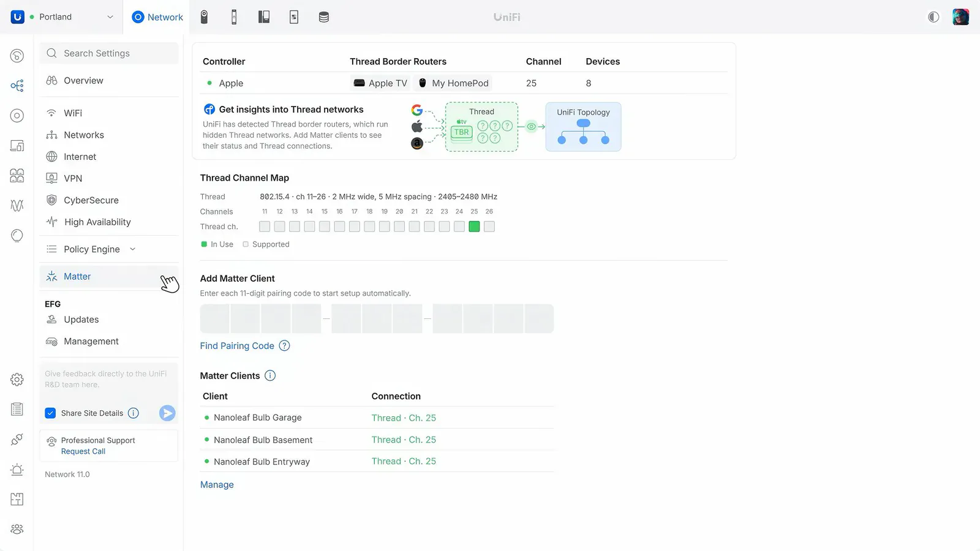
Task: Click the Search Settings field
Action: [109, 53]
